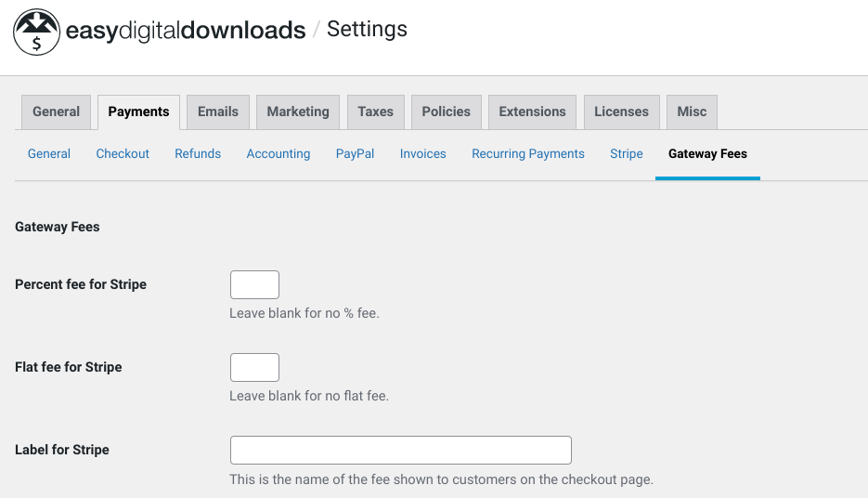Focus the Label for Stripe text field
Viewport: 868px width, 498px height.
click(401, 450)
